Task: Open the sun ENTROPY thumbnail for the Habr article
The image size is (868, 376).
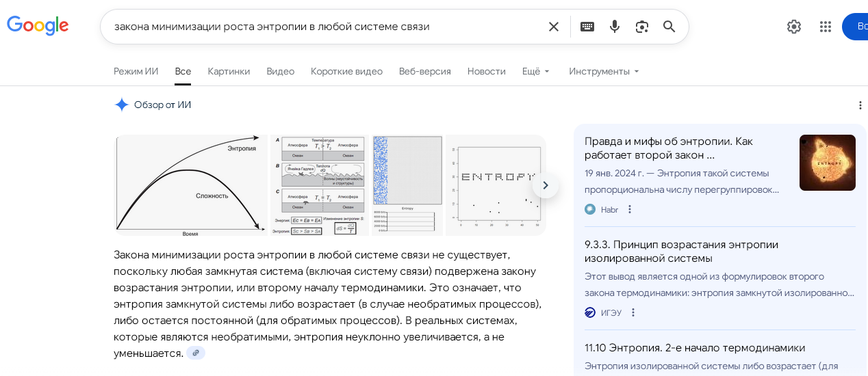Action: click(x=828, y=163)
